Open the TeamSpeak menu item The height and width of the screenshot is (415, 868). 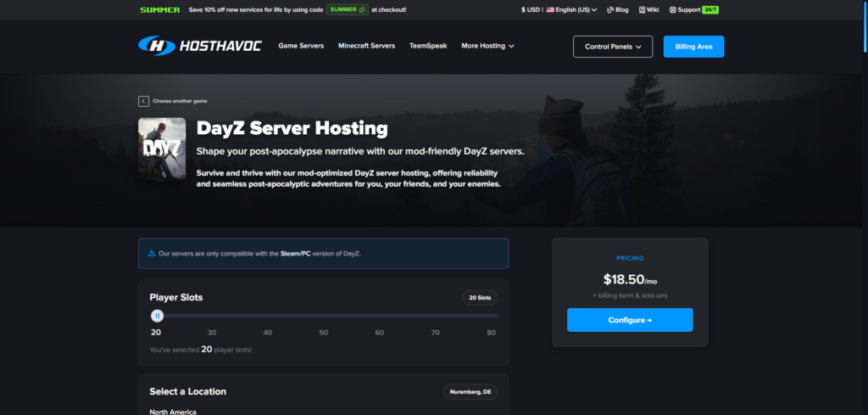point(428,46)
